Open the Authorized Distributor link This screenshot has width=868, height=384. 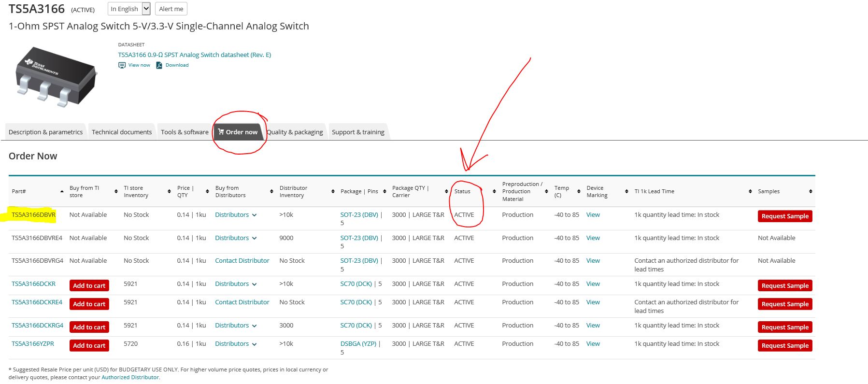click(130, 378)
